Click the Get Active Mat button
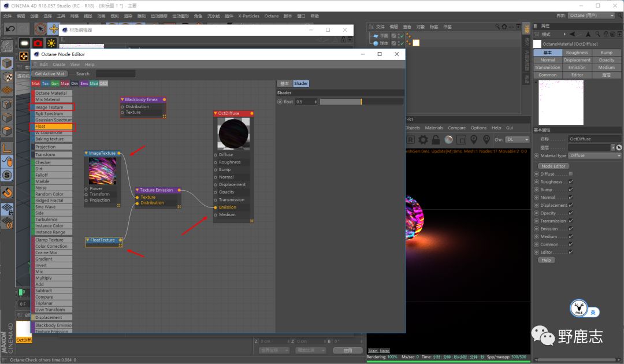 [x=50, y=74]
